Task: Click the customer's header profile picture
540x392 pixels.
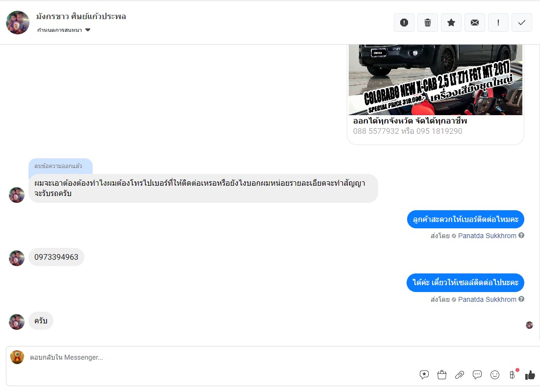Action: pyautogui.click(x=18, y=23)
